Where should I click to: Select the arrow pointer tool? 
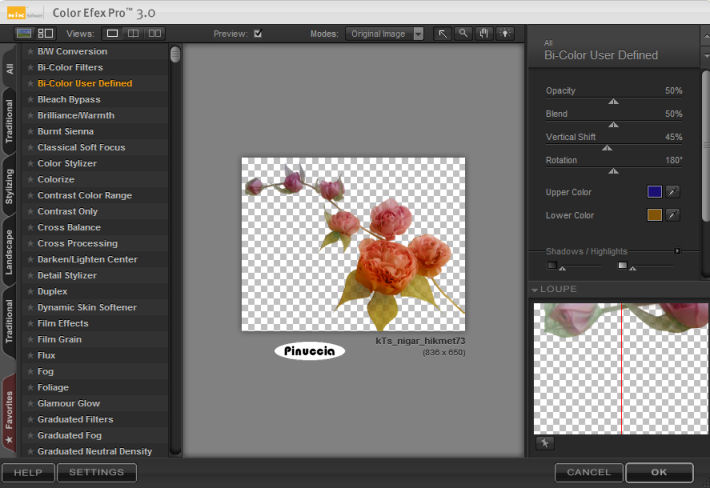[442, 33]
